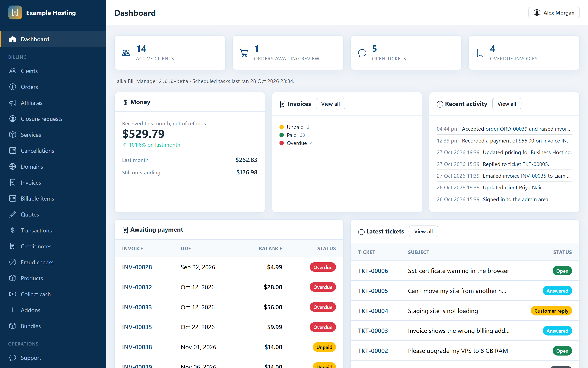
Task: Click View all next to Invoices
Action: (x=330, y=104)
